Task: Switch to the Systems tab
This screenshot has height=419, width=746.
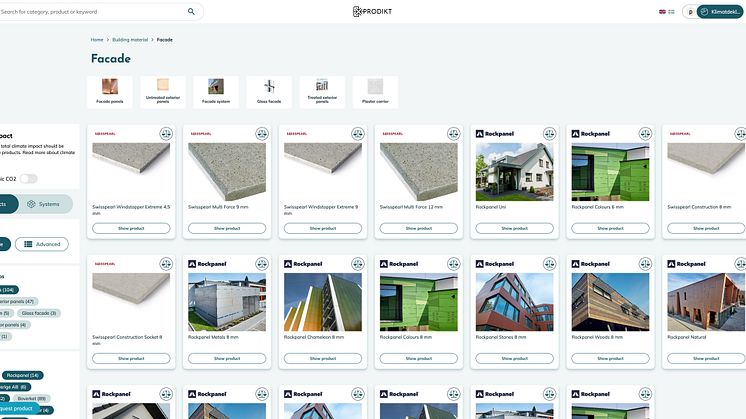Action: click(x=44, y=204)
